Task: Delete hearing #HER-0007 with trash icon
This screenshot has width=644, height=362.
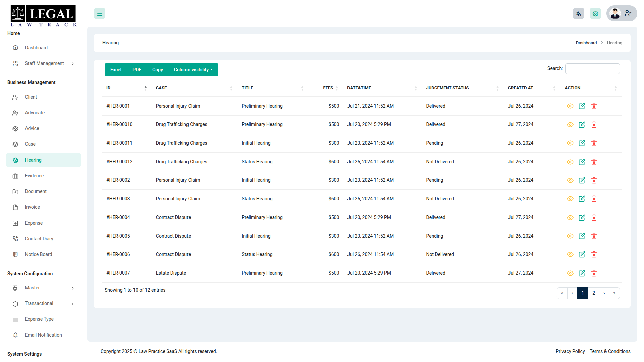Action: pos(594,273)
